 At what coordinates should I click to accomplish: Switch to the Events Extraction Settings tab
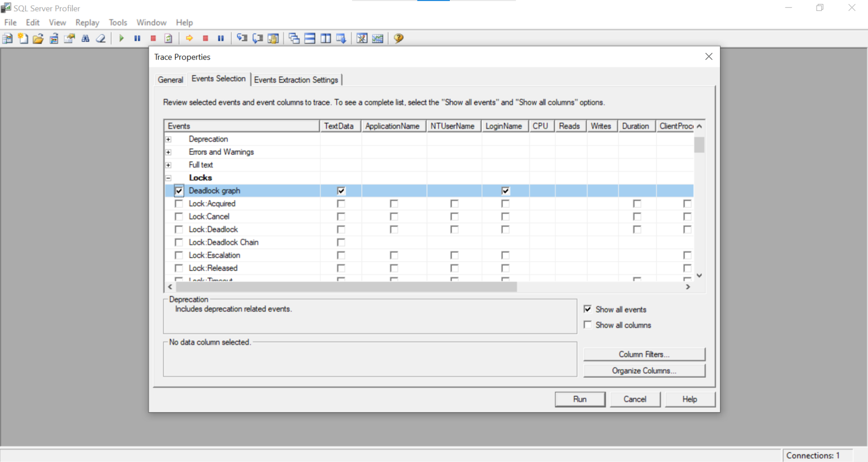[x=296, y=79]
